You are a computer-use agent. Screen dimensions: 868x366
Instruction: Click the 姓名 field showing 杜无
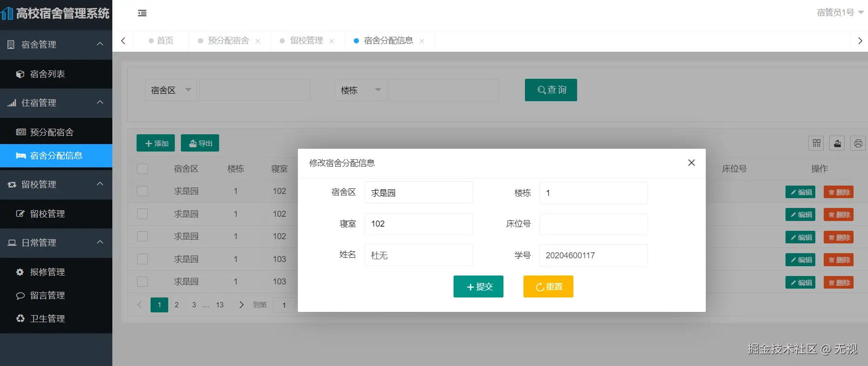pyautogui.click(x=419, y=255)
